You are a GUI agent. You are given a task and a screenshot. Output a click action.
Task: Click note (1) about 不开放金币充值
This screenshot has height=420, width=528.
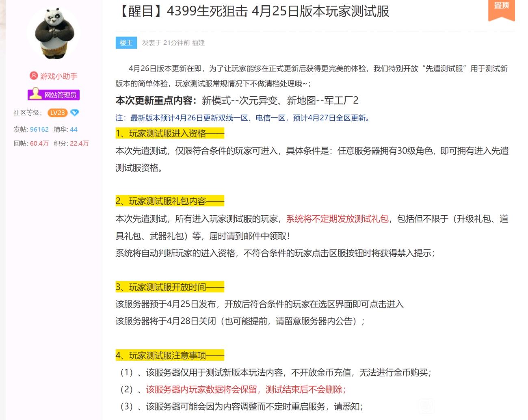click(x=275, y=372)
